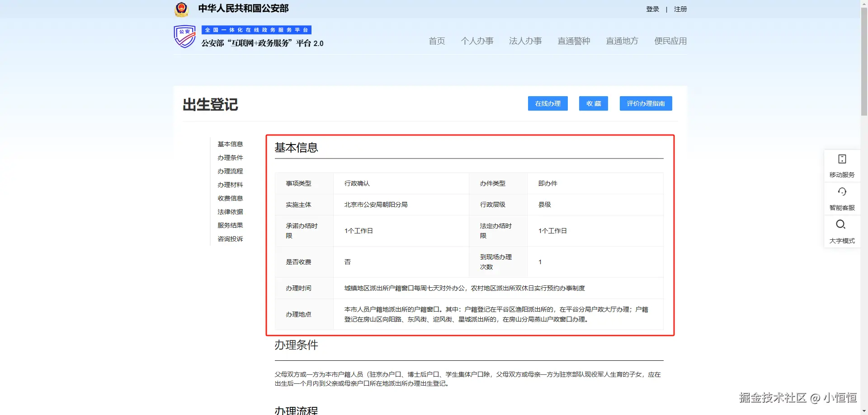Jump to 办理材料 in sidebar
Image resolution: width=868 pixels, height=415 pixels.
pos(230,185)
